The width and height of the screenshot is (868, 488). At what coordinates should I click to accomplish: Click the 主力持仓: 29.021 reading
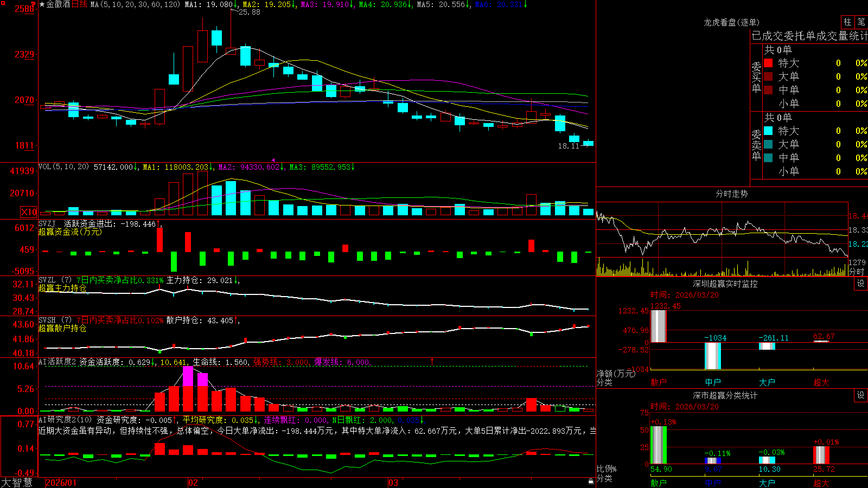(x=199, y=280)
